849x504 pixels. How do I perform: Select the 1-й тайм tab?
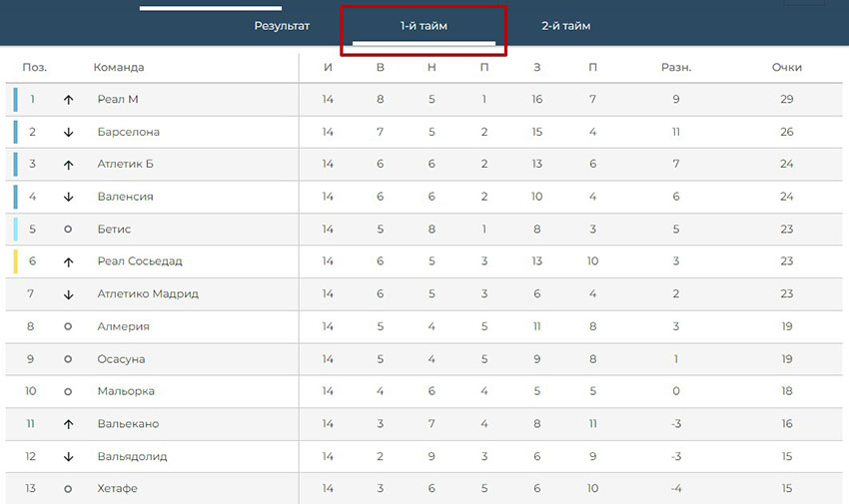point(424,26)
